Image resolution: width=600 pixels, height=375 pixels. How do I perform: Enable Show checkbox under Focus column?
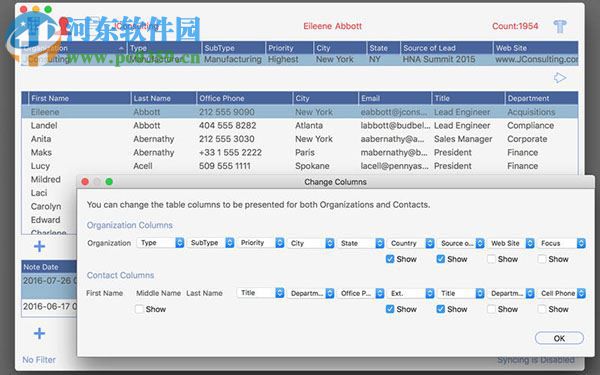541,259
